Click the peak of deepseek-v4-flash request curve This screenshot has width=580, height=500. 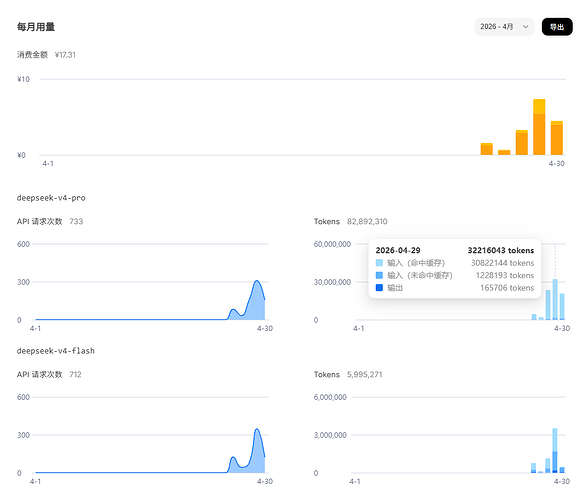pos(257,429)
